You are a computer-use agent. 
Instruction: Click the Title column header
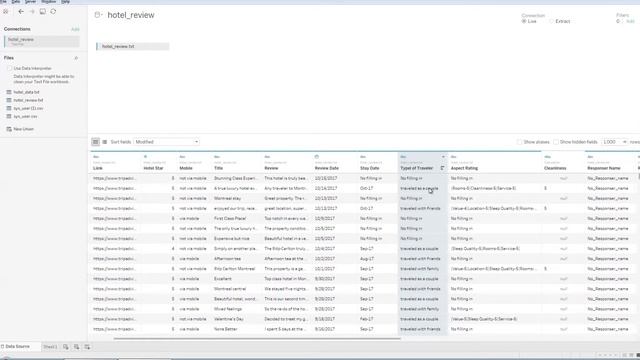(218, 168)
